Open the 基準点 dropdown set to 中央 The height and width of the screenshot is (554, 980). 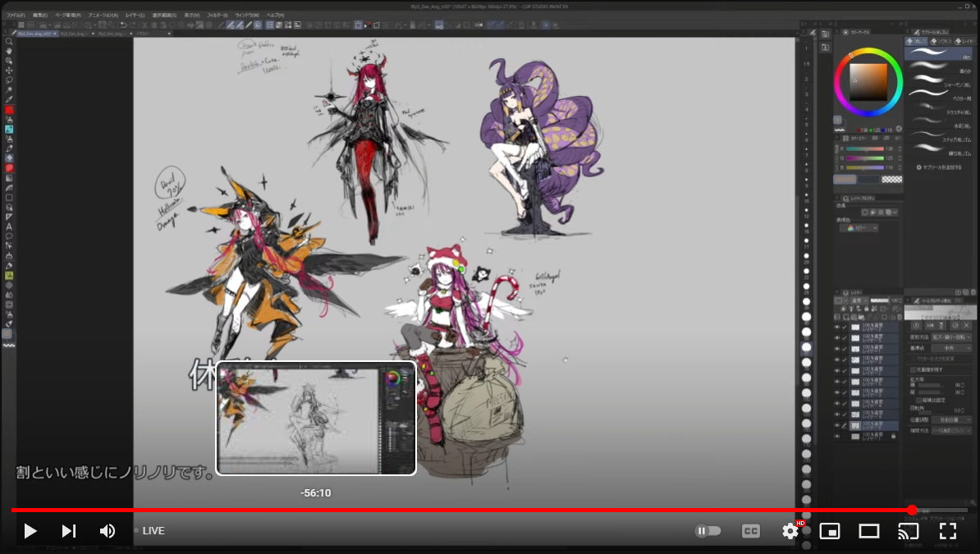pyautogui.click(x=951, y=348)
